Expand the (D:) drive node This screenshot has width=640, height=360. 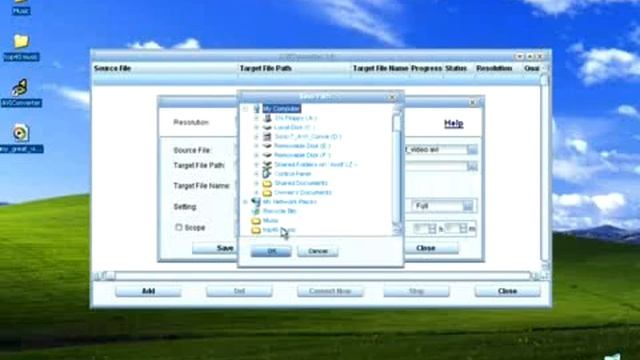257,137
